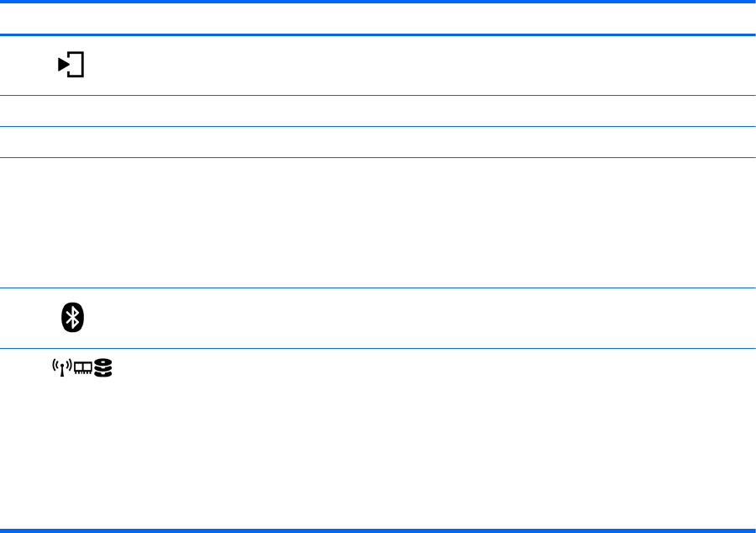Image resolution: width=756 pixels, height=533 pixels.
Task: Click the tall blank row above Bluetooth icon
Action: click(378, 223)
